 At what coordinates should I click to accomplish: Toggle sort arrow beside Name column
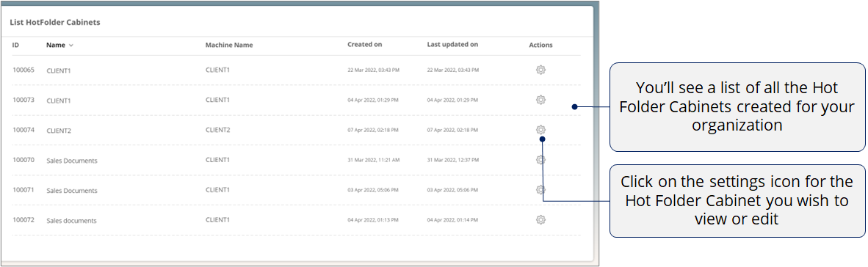[70, 45]
